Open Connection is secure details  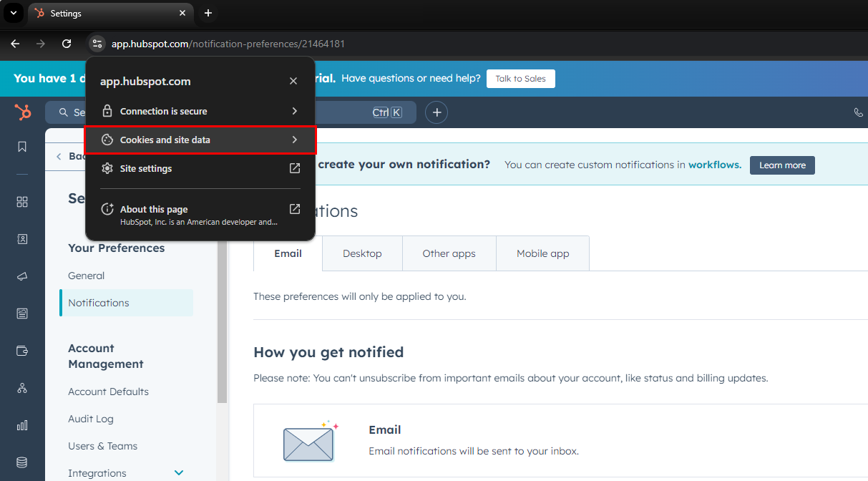coord(200,111)
